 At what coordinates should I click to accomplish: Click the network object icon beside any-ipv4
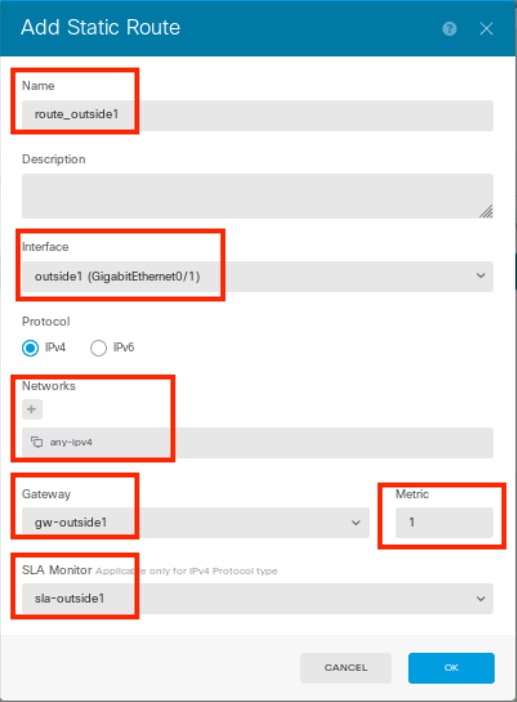(x=37, y=442)
